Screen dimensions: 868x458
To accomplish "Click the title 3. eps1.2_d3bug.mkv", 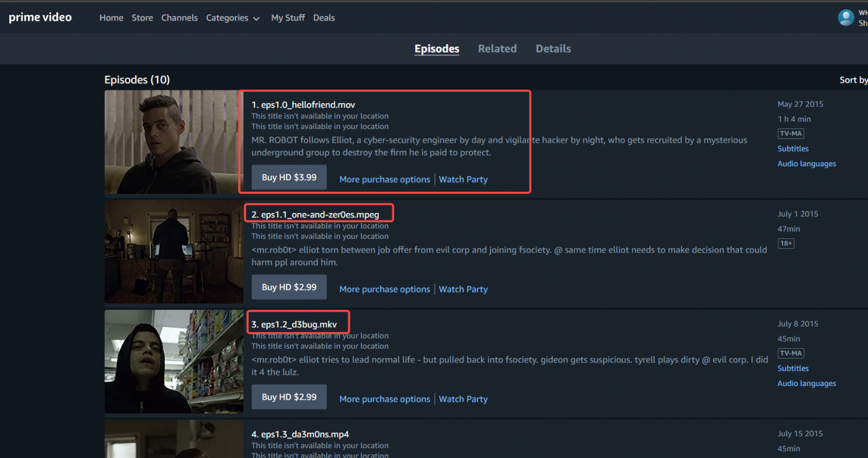I will click(294, 325).
